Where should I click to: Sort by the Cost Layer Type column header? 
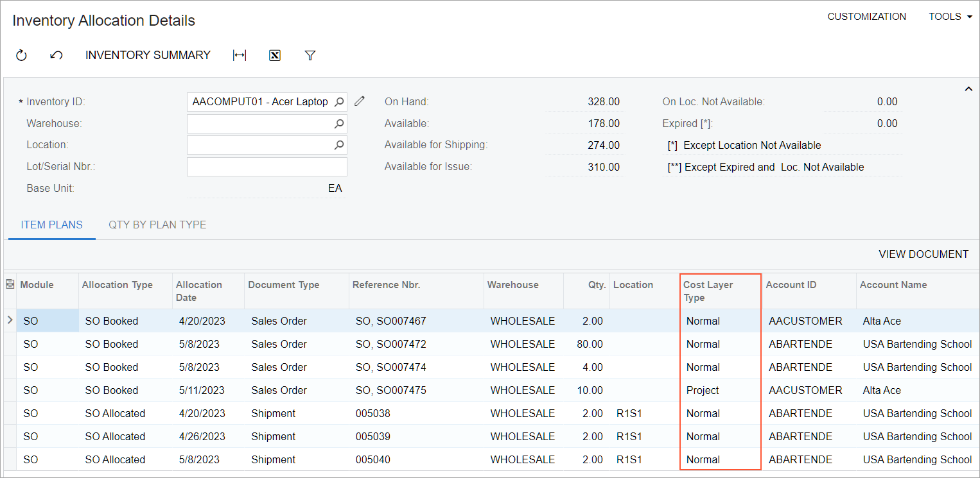(x=721, y=291)
